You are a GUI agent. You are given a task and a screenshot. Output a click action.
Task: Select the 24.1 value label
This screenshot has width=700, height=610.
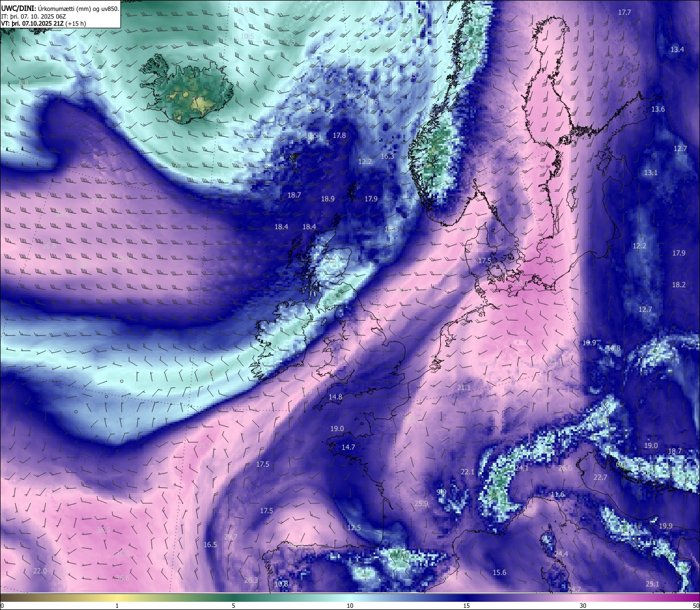[x=522, y=468]
